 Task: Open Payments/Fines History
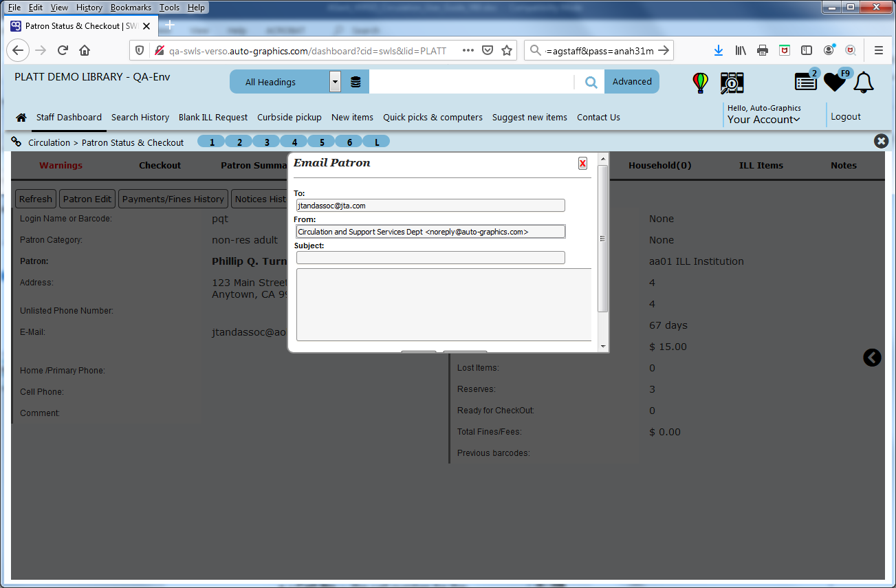(173, 199)
